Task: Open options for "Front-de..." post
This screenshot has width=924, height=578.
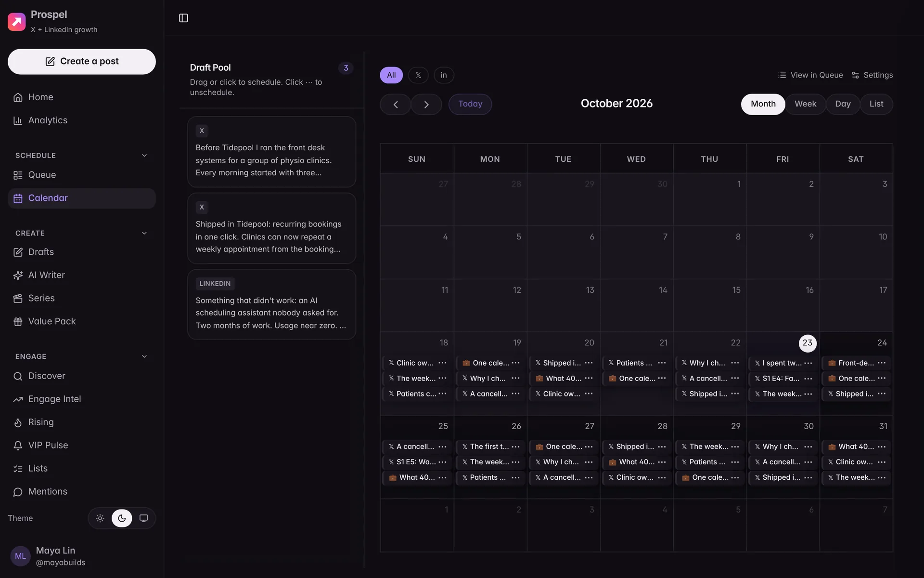Action: [881, 363]
